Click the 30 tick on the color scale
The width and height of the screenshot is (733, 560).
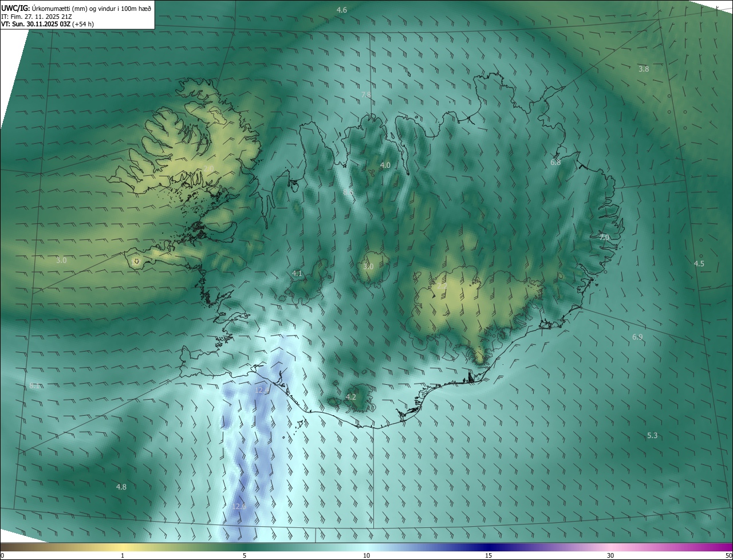point(610,556)
